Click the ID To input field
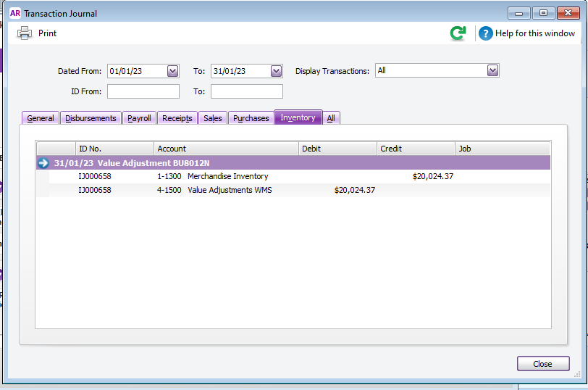The width and height of the screenshot is (588, 390). tap(247, 91)
